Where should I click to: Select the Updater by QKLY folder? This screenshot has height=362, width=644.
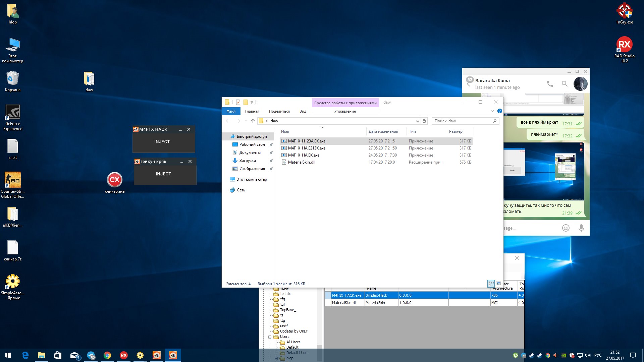pyautogui.click(x=293, y=331)
